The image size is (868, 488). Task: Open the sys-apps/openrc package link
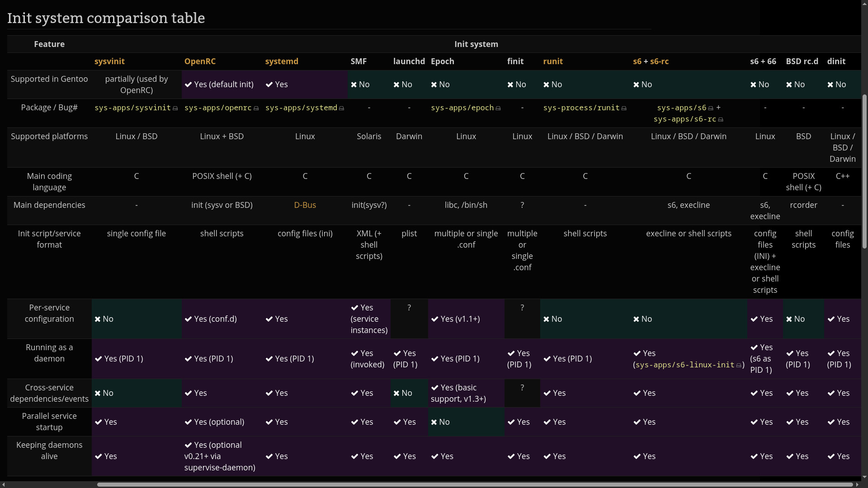[x=218, y=108]
